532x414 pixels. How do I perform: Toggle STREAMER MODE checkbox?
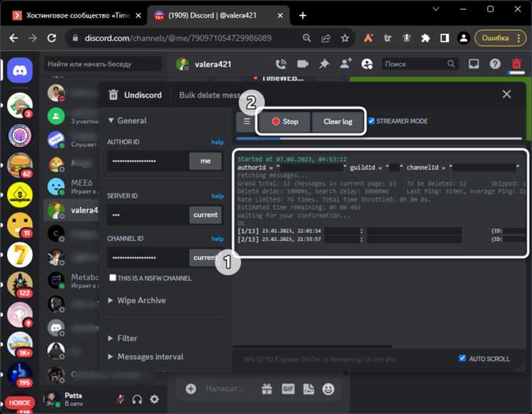[372, 121]
